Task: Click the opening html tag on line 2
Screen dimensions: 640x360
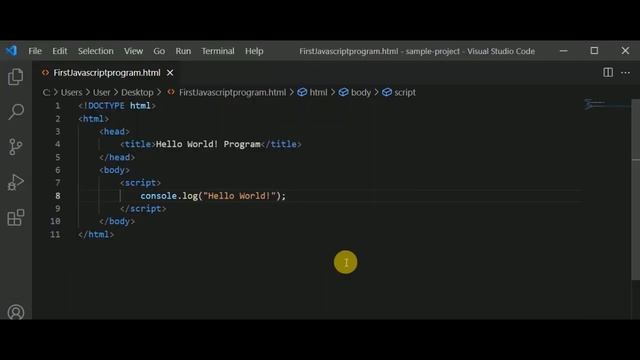Action: click(x=93, y=119)
